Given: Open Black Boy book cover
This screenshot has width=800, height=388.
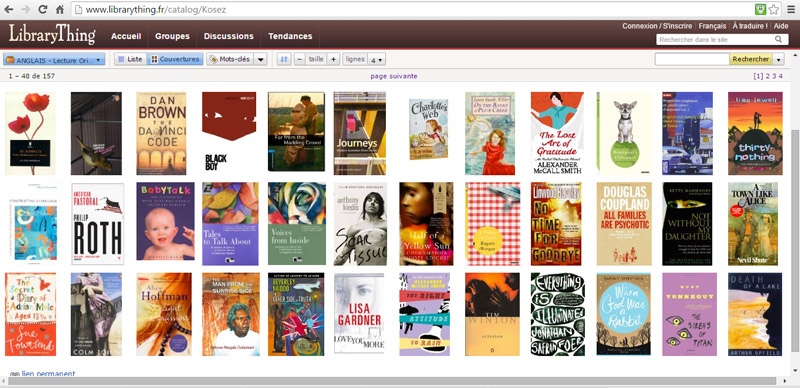Looking at the screenshot, I should pyautogui.click(x=229, y=133).
